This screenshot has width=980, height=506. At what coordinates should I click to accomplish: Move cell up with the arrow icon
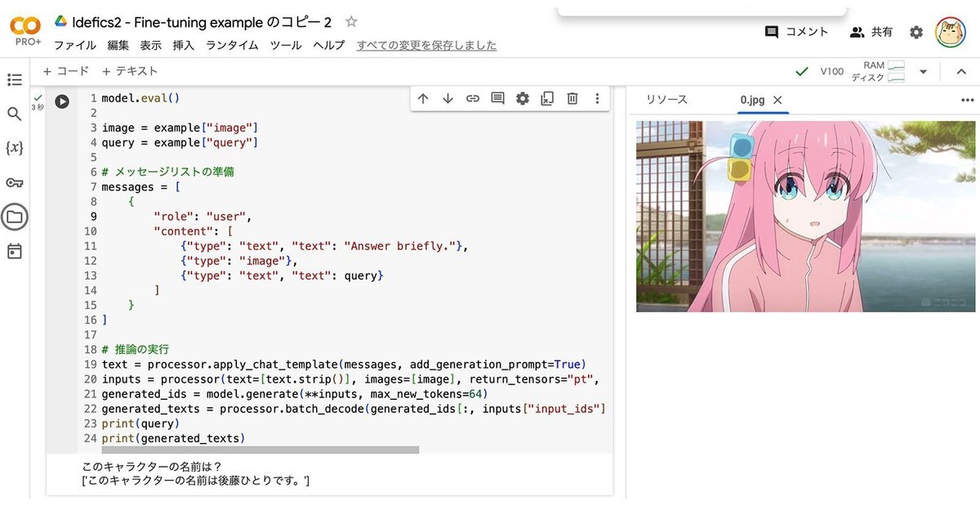423,99
